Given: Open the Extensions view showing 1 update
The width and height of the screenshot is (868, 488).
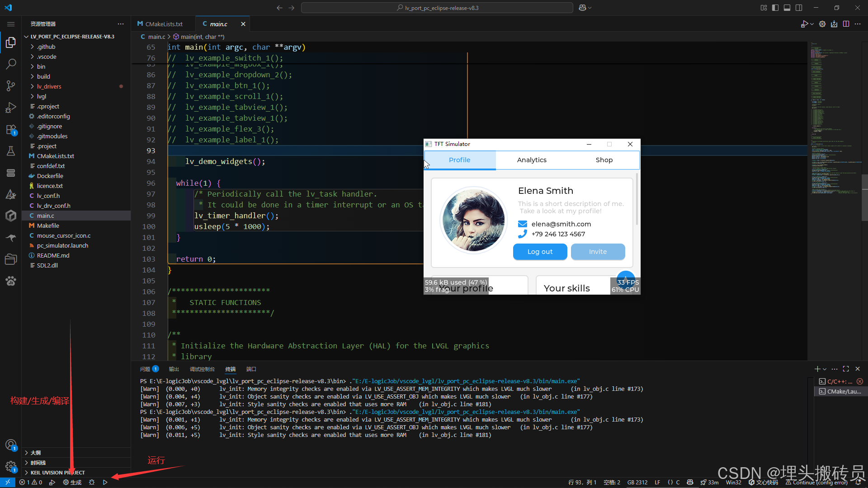Looking at the screenshot, I should pos(11,129).
